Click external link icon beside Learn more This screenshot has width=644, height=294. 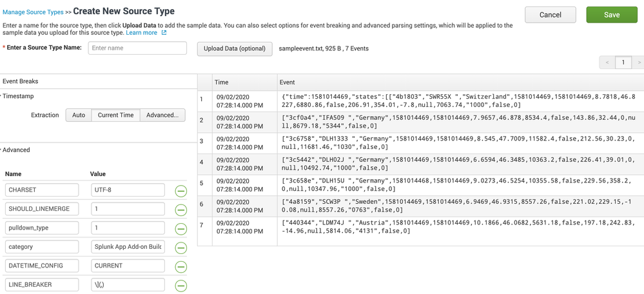coord(164,33)
